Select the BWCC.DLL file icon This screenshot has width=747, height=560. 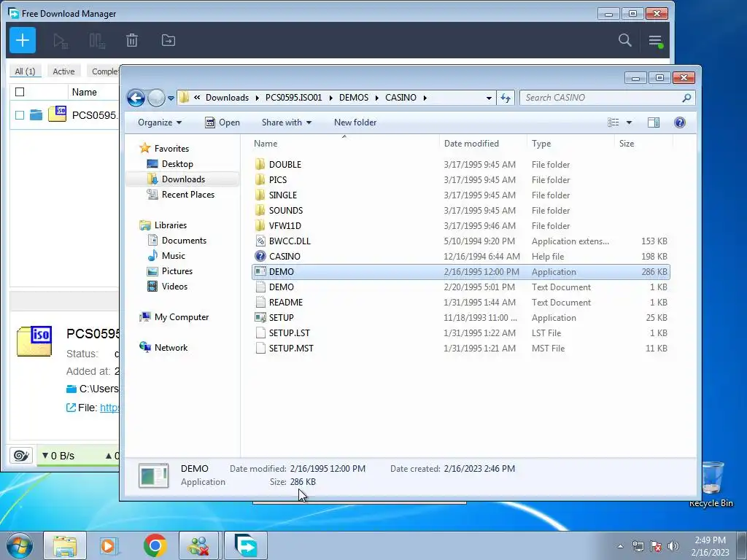coord(260,241)
